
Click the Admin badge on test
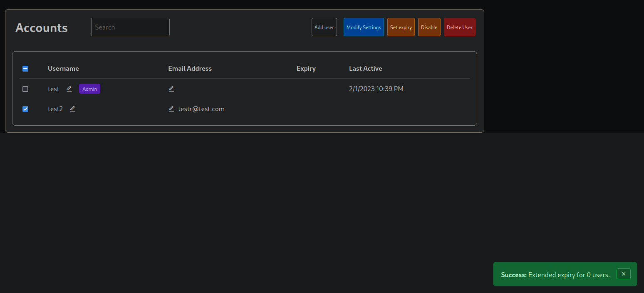89,89
